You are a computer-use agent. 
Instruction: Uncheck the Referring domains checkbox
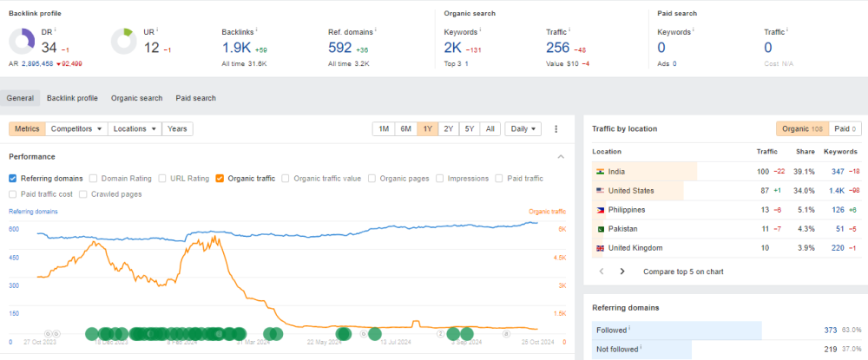click(x=12, y=179)
